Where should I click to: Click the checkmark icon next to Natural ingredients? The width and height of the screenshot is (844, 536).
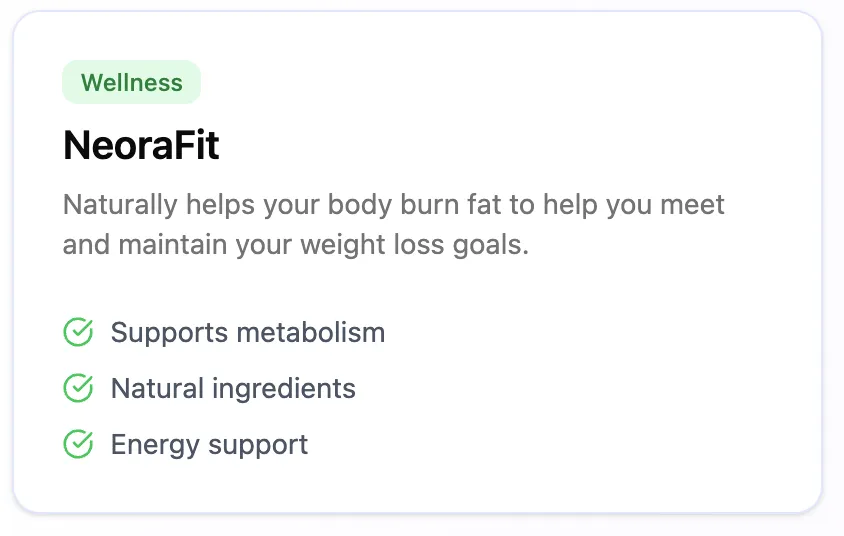click(78, 388)
